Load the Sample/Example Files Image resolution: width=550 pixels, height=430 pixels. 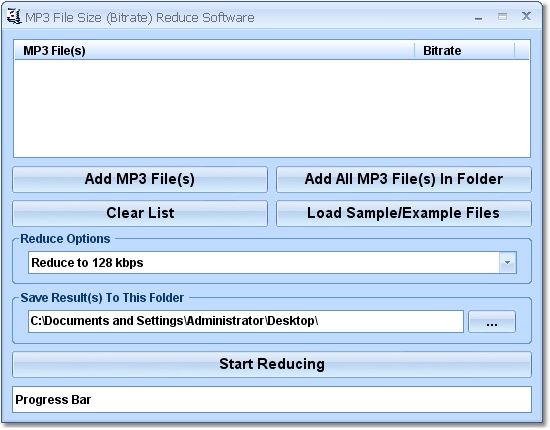404,213
